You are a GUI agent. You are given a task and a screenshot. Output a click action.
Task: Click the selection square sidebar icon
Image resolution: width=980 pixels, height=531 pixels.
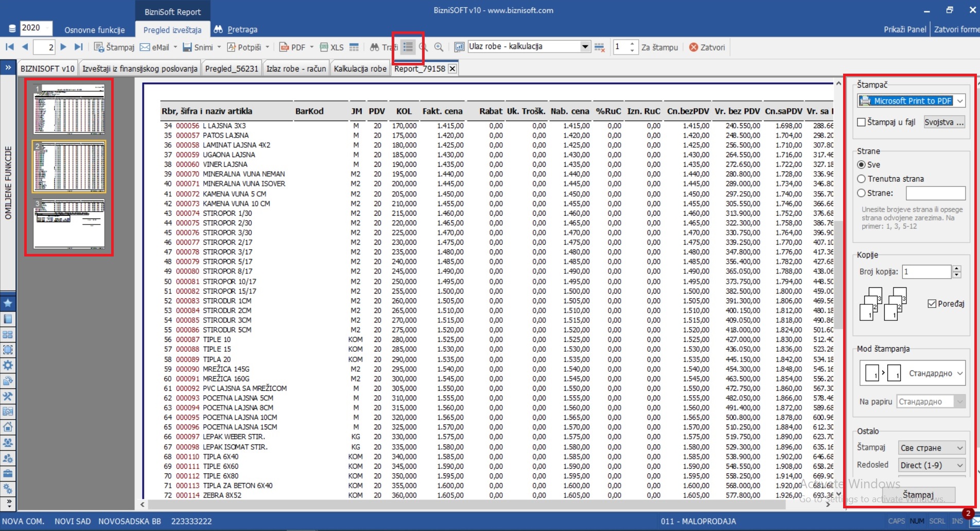pos(8,350)
